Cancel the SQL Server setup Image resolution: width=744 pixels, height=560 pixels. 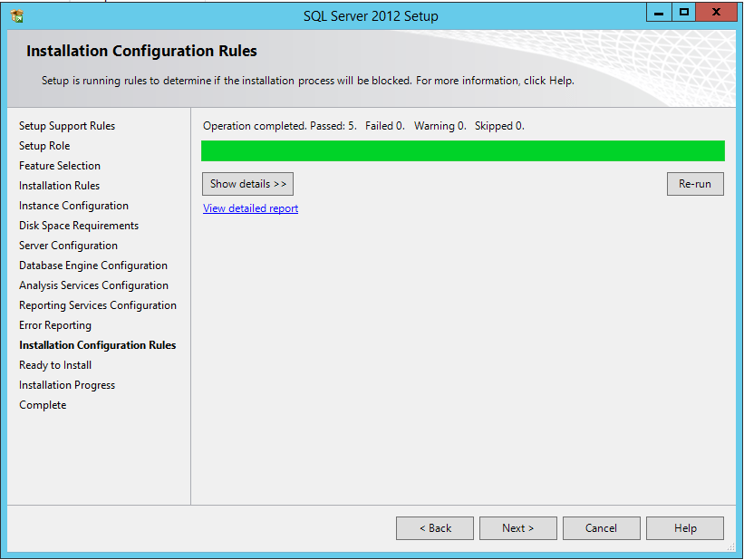[x=601, y=528]
